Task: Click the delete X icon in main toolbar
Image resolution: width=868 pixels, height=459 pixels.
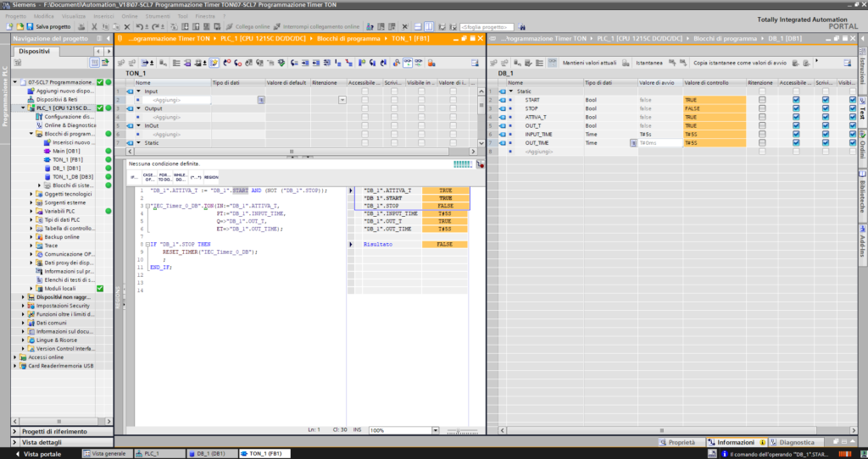Action: [127, 26]
